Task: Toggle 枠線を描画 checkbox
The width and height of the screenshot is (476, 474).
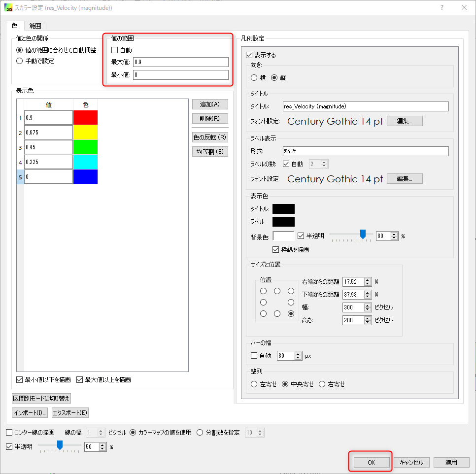Action: [x=275, y=249]
